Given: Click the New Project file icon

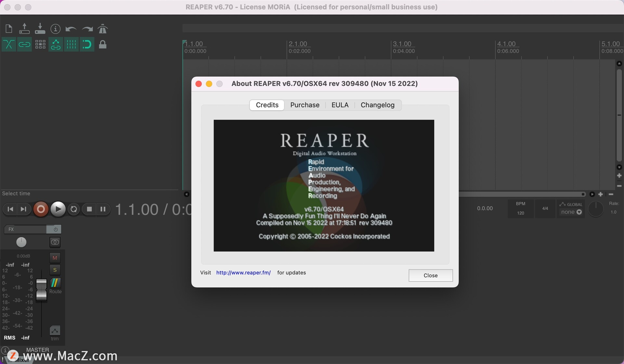Looking at the screenshot, I should 9,29.
